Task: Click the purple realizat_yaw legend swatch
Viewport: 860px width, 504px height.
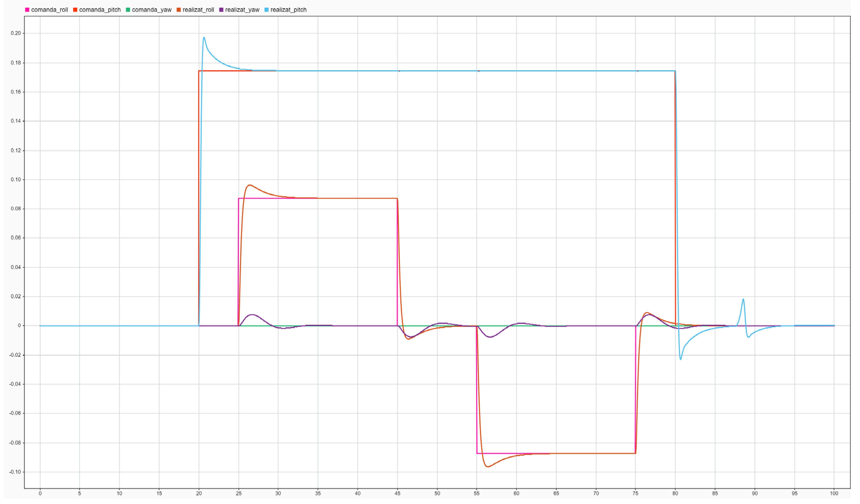Action: coord(221,10)
